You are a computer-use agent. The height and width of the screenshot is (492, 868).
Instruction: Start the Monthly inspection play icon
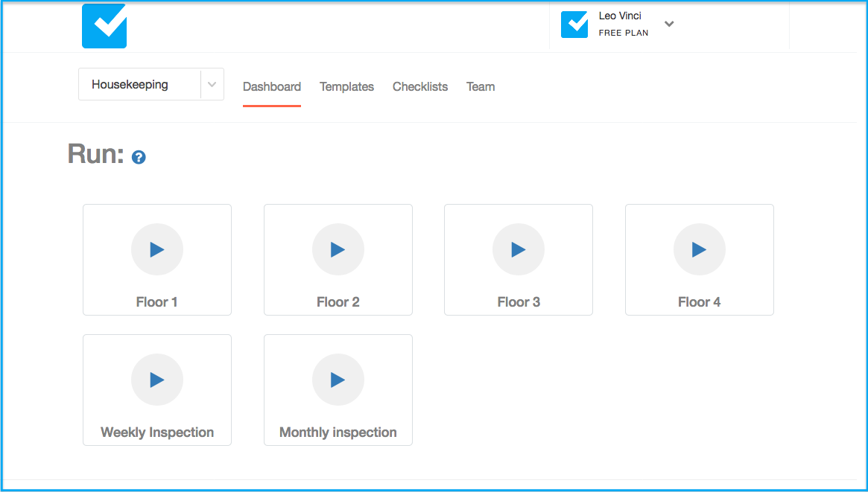click(338, 380)
